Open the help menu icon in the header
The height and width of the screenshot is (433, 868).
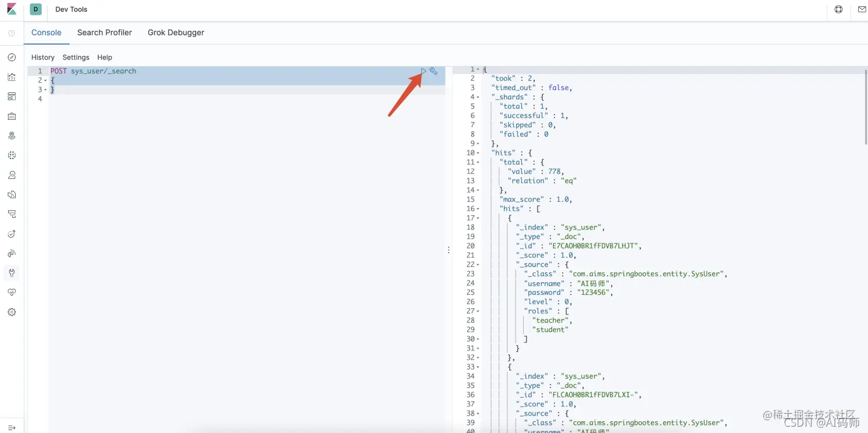[x=838, y=9]
